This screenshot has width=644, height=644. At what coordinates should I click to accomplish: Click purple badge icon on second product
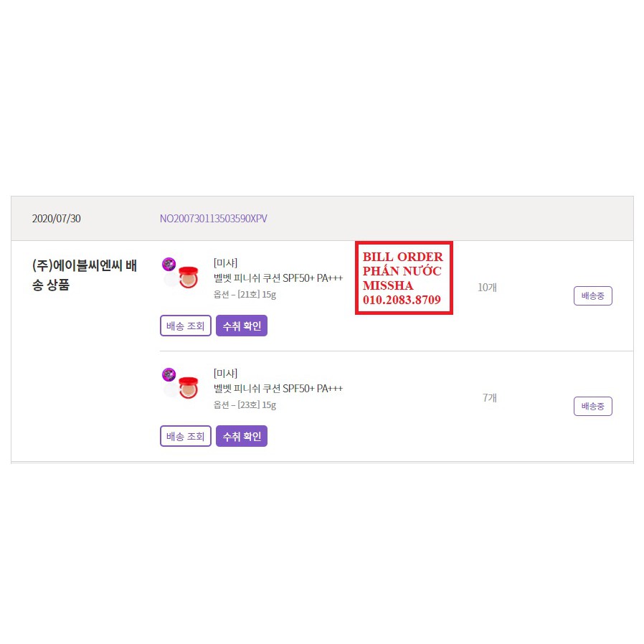click(x=169, y=374)
